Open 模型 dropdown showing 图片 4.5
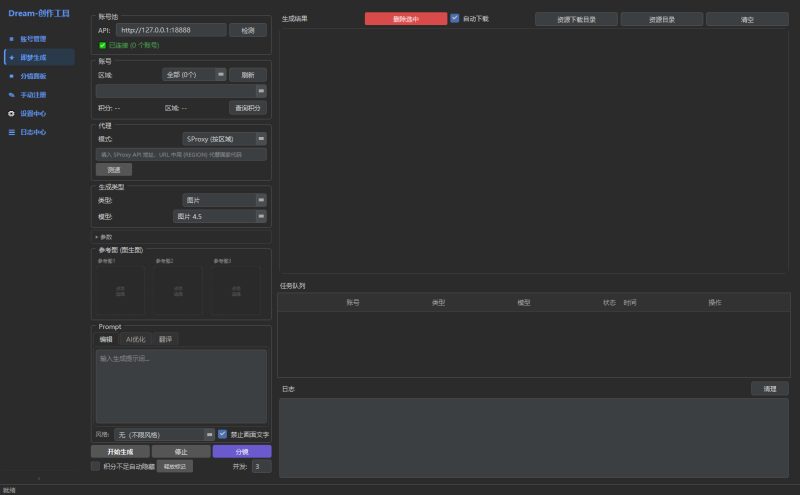The height and width of the screenshot is (495, 800). (219, 216)
